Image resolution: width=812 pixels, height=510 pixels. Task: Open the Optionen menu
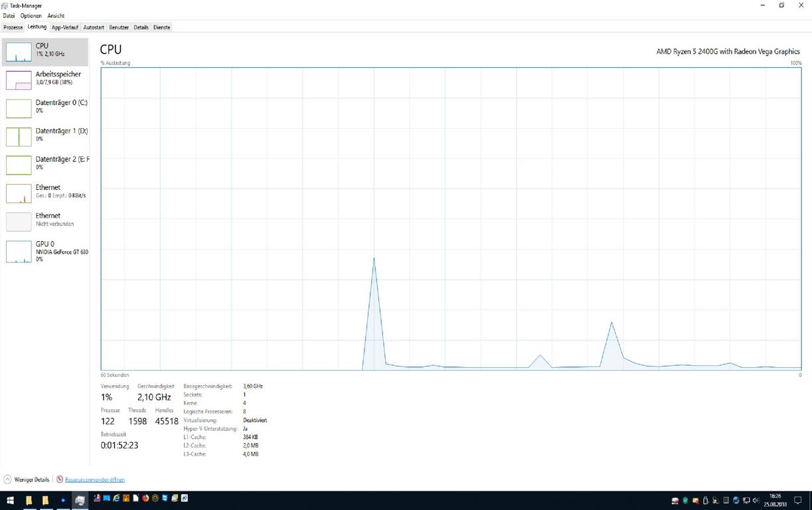pyautogui.click(x=31, y=15)
